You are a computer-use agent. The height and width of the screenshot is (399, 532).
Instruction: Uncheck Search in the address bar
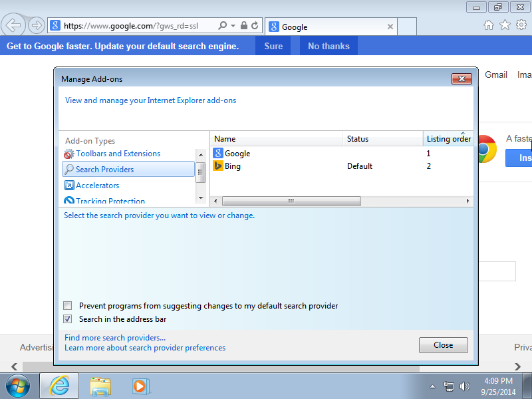click(68, 319)
